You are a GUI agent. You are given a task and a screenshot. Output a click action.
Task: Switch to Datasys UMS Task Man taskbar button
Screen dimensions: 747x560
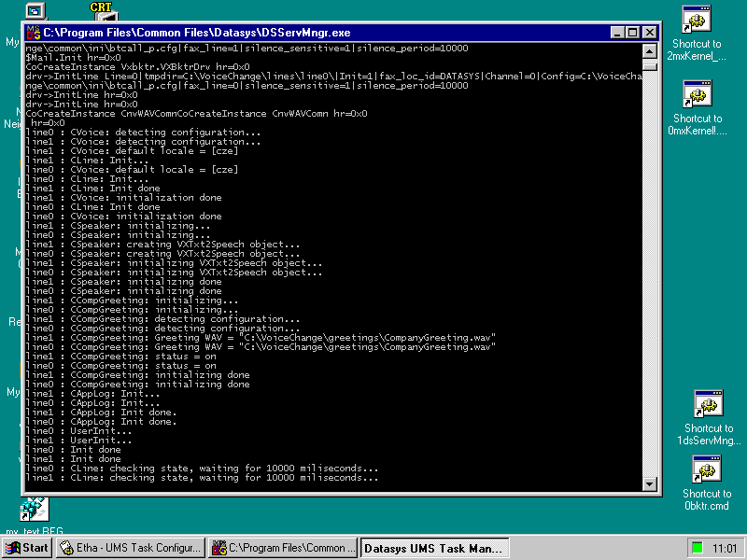tap(435, 548)
